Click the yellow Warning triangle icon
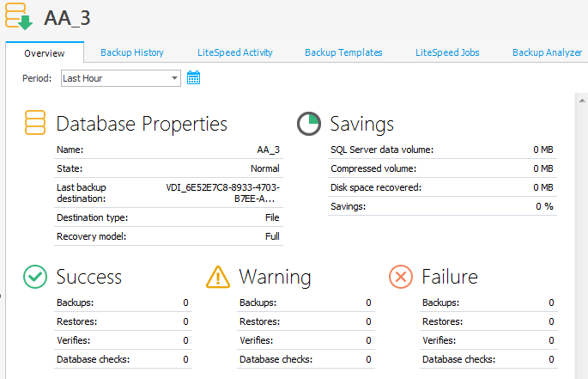588x379 pixels. click(218, 276)
